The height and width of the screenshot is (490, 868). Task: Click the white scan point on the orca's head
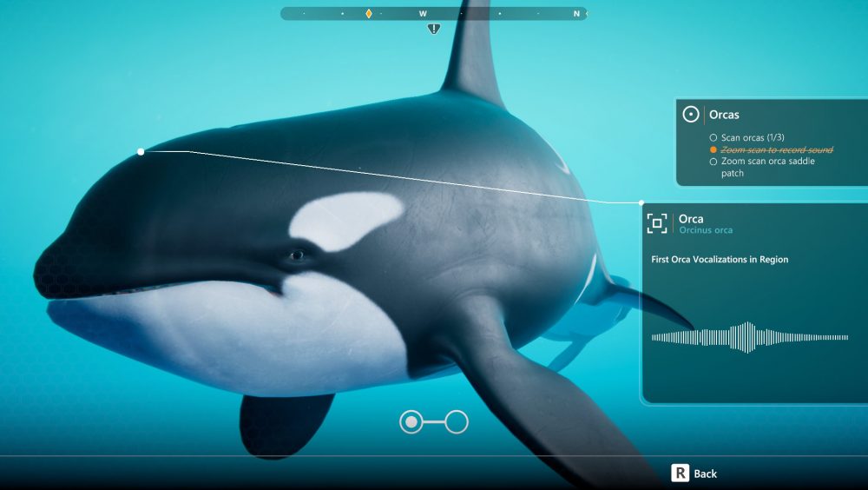[141, 152]
